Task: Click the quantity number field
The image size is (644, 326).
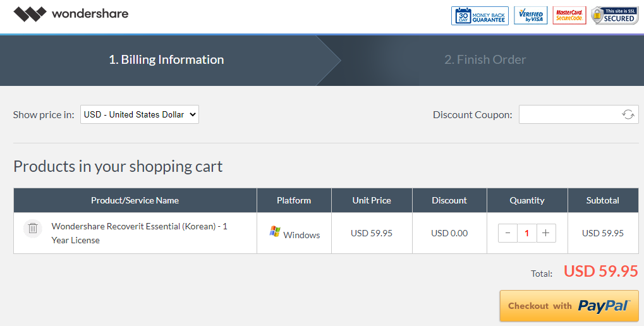Action: click(x=526, y=233)
